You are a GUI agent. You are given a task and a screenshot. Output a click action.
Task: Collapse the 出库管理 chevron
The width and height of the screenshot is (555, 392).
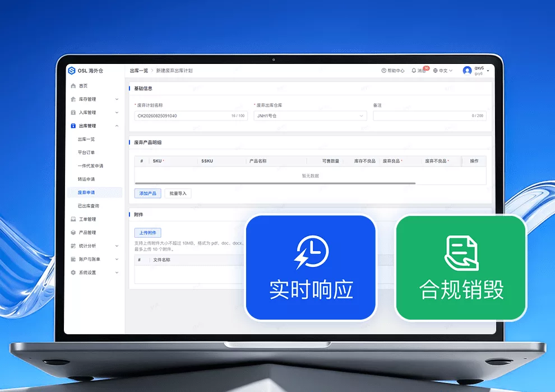pyautogui.click(x=117, y=126)
